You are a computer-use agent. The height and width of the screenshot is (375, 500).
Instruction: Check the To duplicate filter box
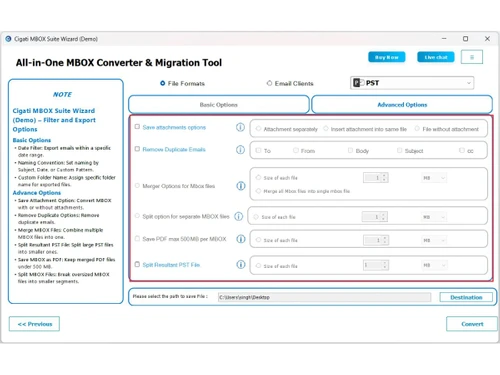(x=258, y=150)
